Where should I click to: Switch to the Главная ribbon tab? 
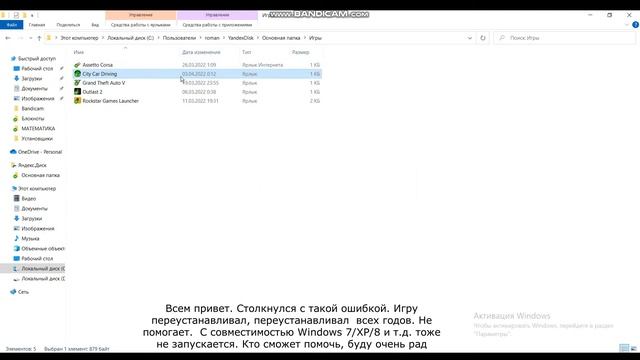coord(37,25)
